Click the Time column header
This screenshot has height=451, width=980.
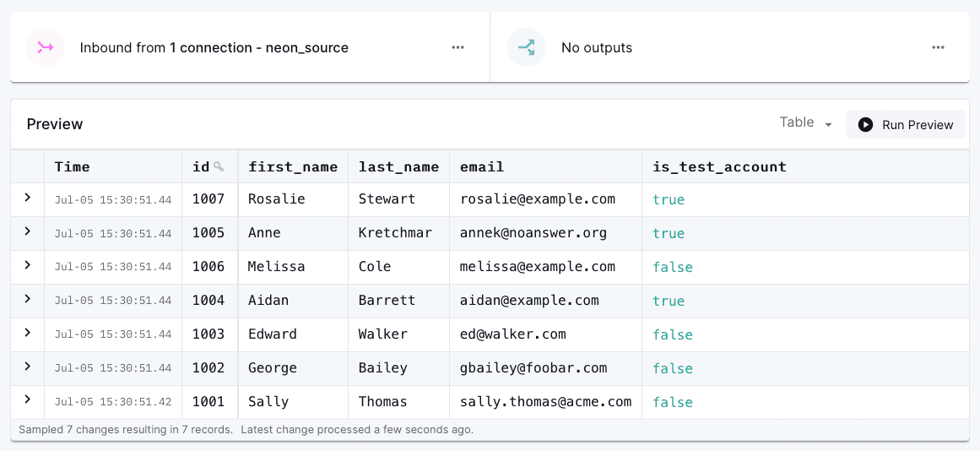click(x=73, y=166)
